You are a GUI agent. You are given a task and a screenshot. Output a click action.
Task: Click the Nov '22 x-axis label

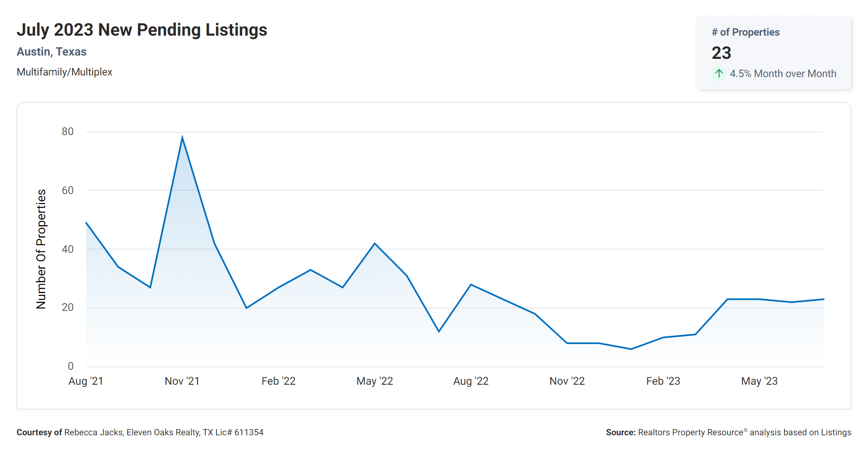coord(567,381)
